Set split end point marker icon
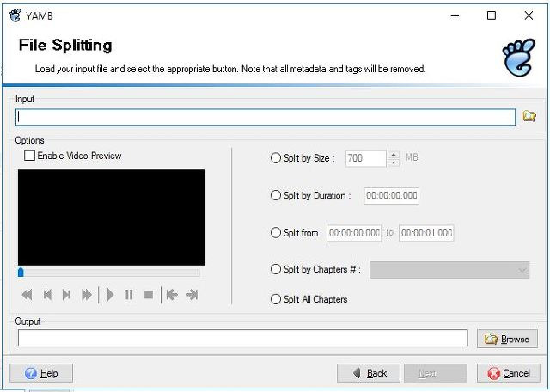Viewport: 550px width, 392px height. point(192,295)
